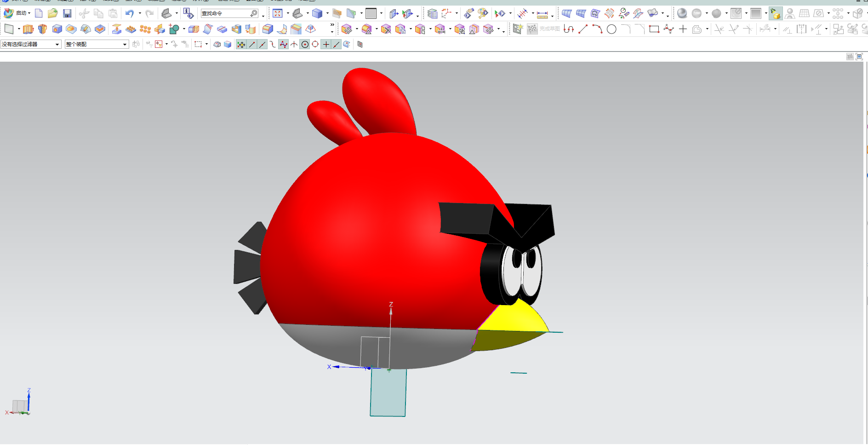The image size is (868, 445).
Task: Open the 整个装配 selection scope dropdown
Action: click(x=97, y=44)
